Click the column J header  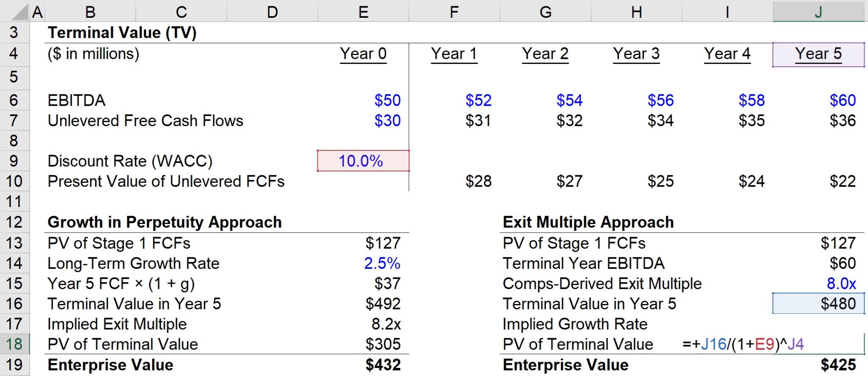click(x=817, y=11)
